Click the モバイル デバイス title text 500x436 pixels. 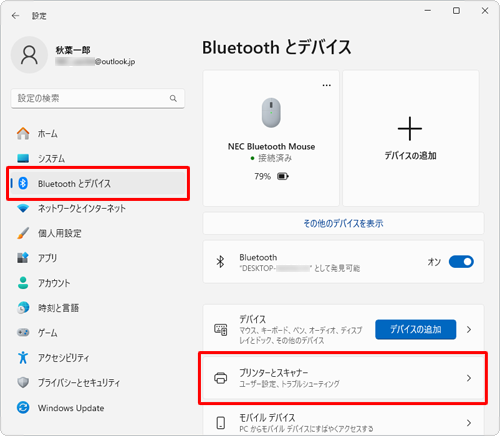(x=267, y=417)
